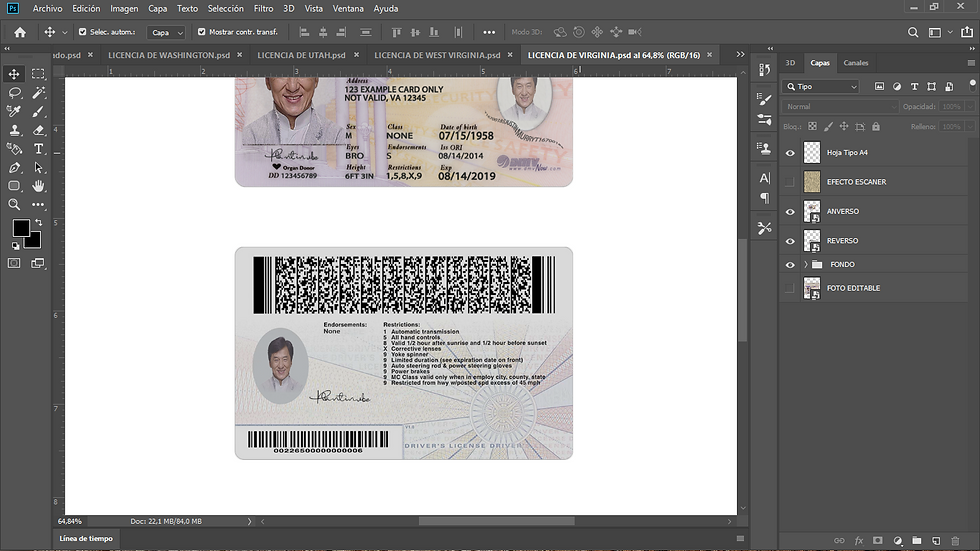Activate the Brush tool
The width and height of the screenshot is (980, 551).
click(38, 111)
